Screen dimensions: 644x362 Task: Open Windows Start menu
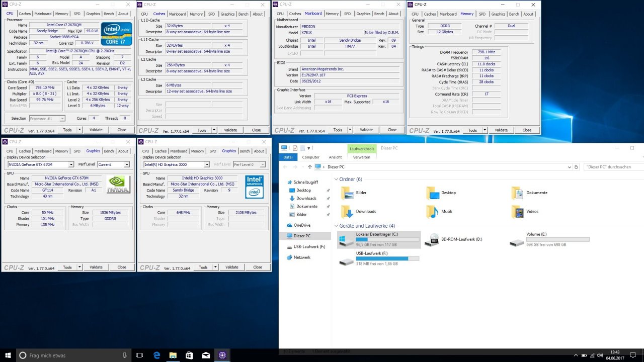(x=8, y=355)
